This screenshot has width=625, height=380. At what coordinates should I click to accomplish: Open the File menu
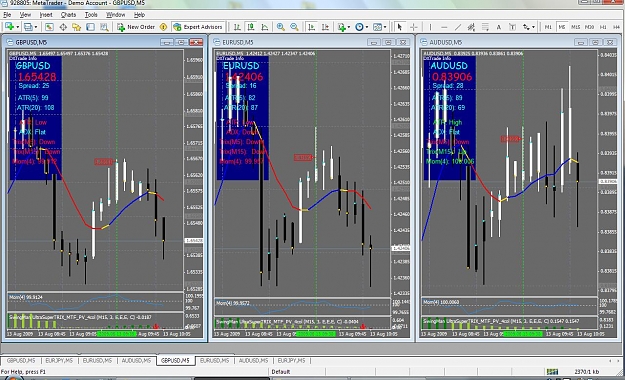pyautogui.click(x=7, y=15)
